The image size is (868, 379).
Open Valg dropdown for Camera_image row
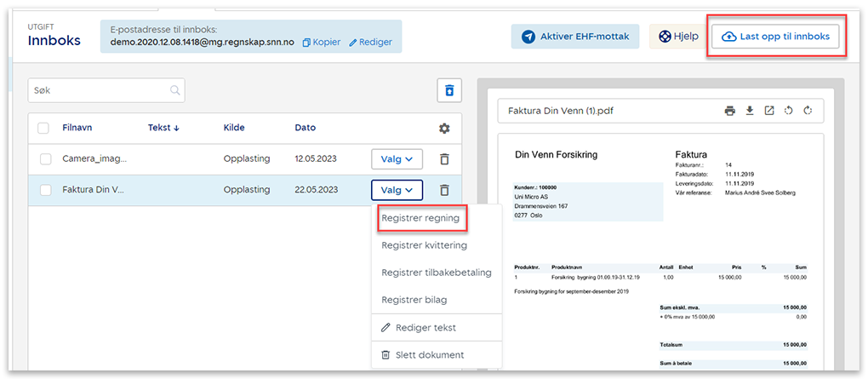397,159
